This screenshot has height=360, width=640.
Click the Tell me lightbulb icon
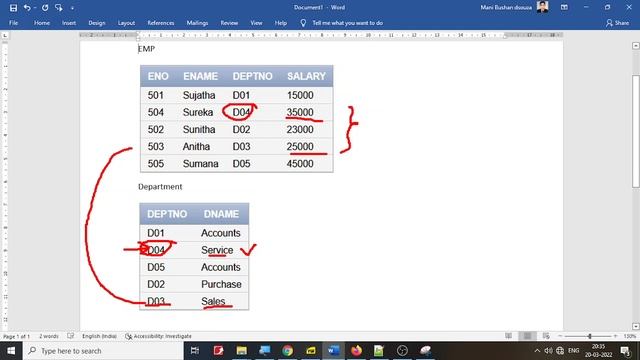[x=303, y=23]
